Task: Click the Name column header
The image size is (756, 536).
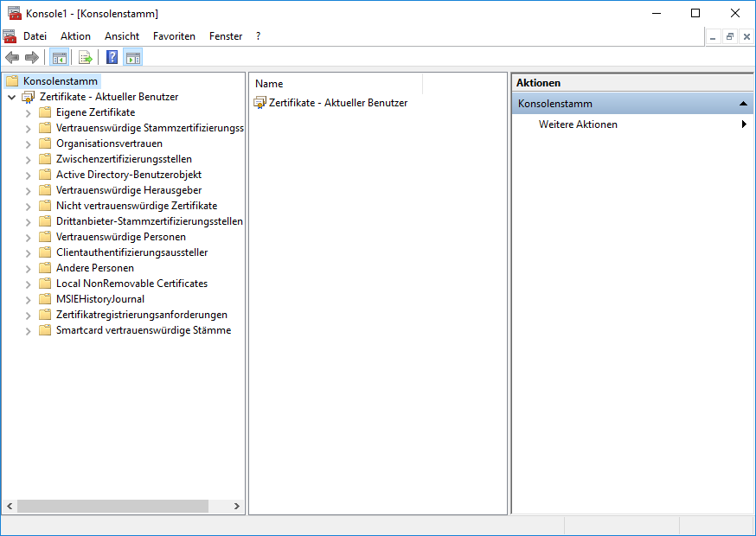Action: pyautogui.click(x=268, y=83)
